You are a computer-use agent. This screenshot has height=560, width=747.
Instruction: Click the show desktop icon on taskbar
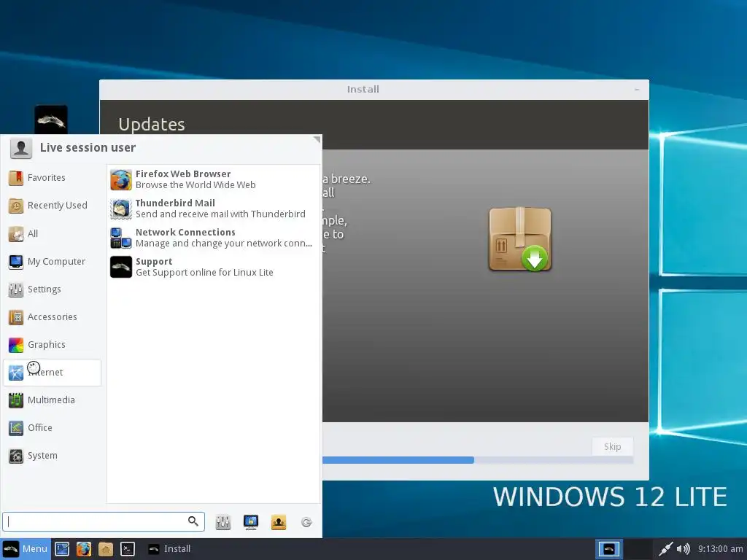62,549
